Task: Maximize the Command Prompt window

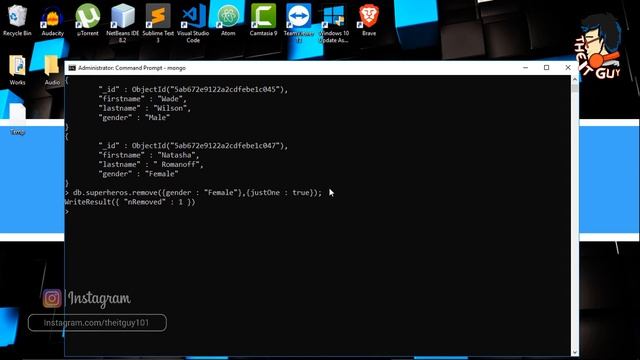Action: tap(547, 68)
